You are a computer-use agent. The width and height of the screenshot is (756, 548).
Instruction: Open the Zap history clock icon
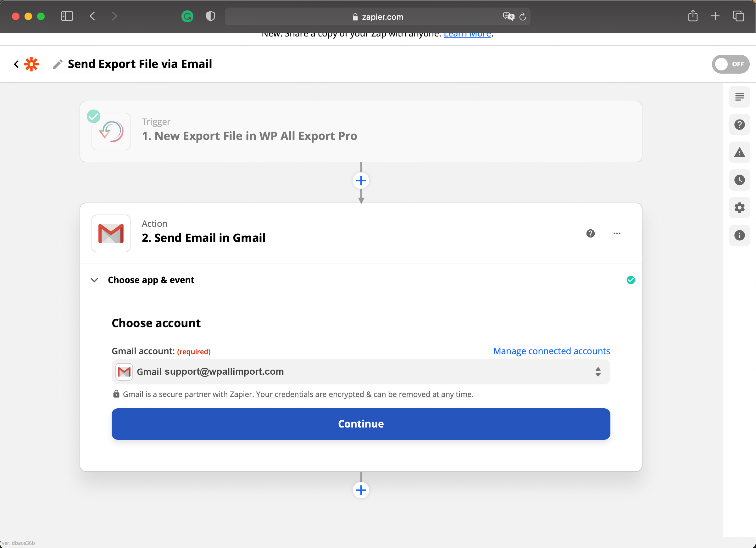739,180
